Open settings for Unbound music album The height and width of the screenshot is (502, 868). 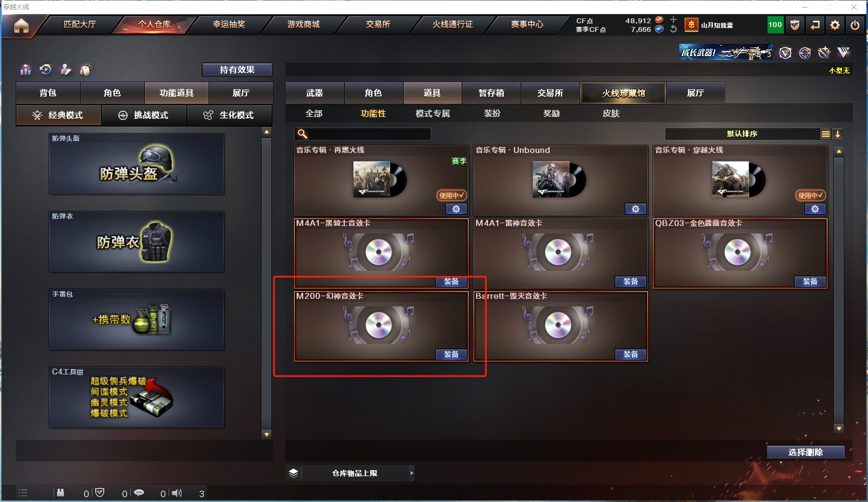[636, 209]
